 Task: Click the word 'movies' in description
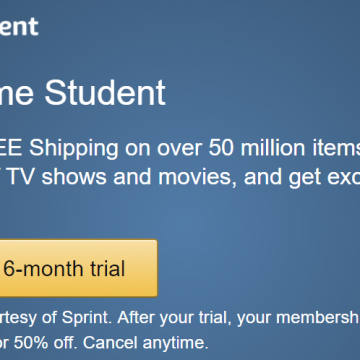195,177
